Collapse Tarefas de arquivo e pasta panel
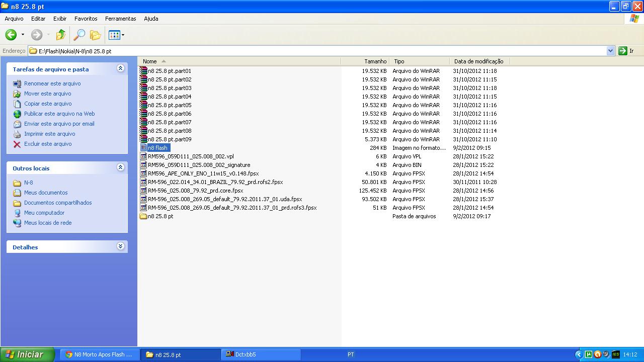Viewport: 644px width, 362px height. [x=120, y=68]
